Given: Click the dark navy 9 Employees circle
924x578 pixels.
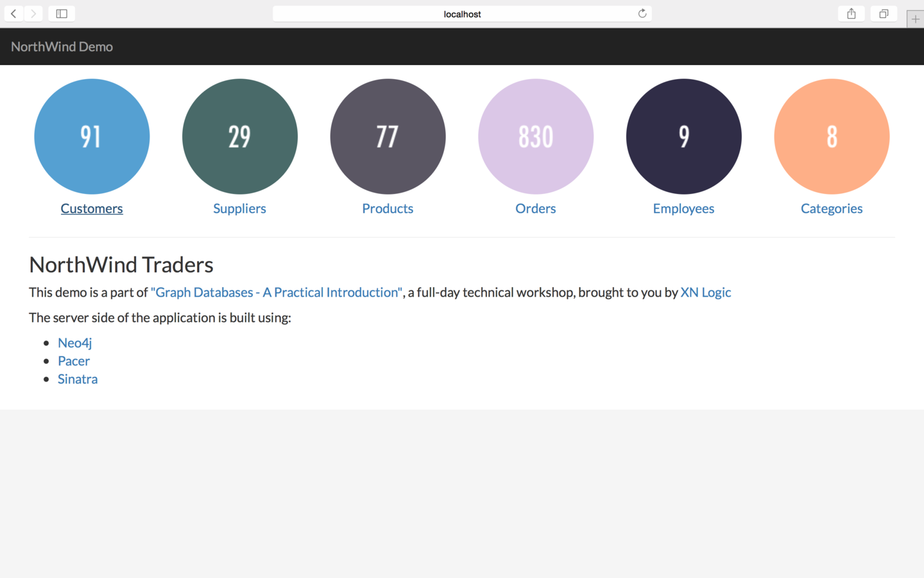Looking at the screenshot, I should [683, 136].
